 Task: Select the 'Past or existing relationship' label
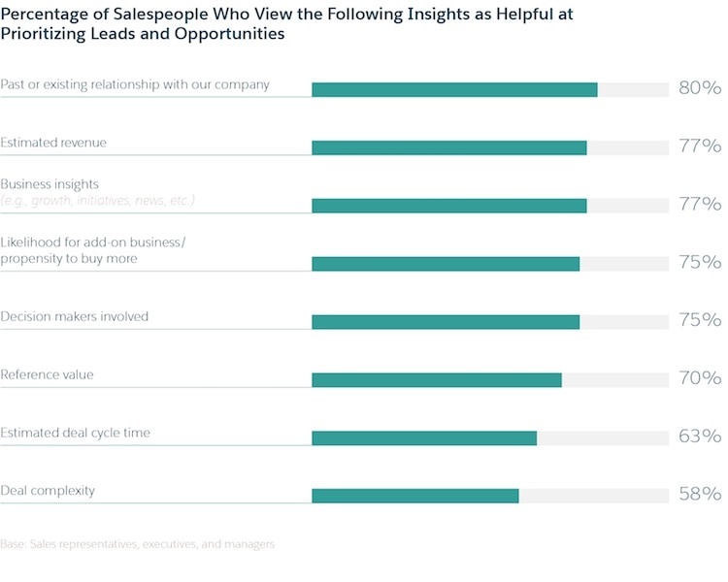click(135, 84)
